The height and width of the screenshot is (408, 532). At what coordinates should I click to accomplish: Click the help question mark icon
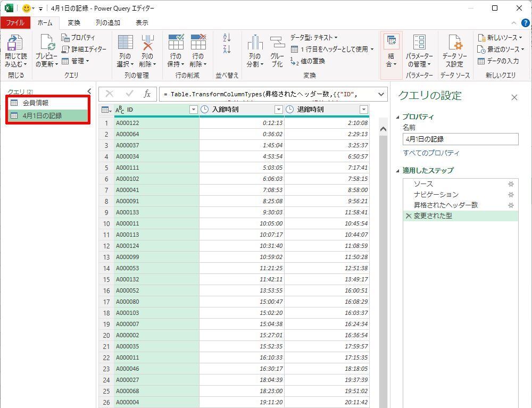click(x=525, y=23)
